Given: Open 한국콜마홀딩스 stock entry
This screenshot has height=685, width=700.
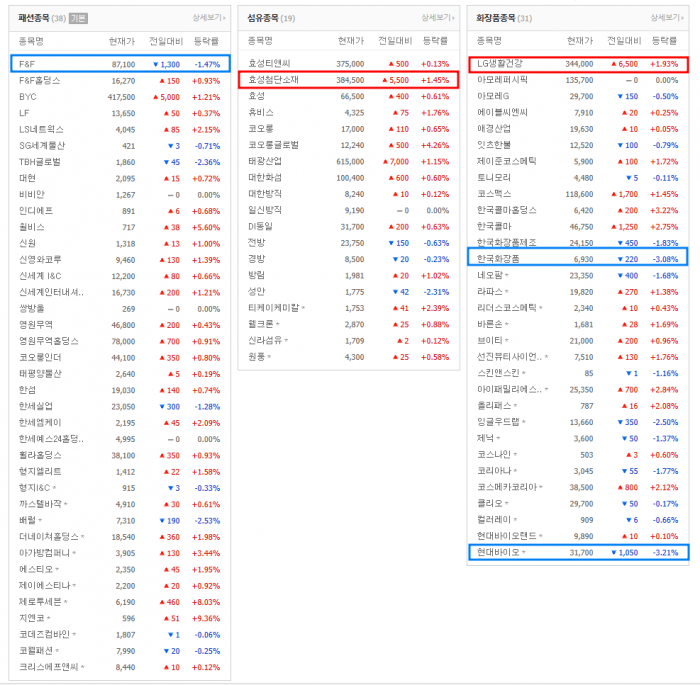Looking at the screenshot, I should pyautogui.click(x=507, y=210).
